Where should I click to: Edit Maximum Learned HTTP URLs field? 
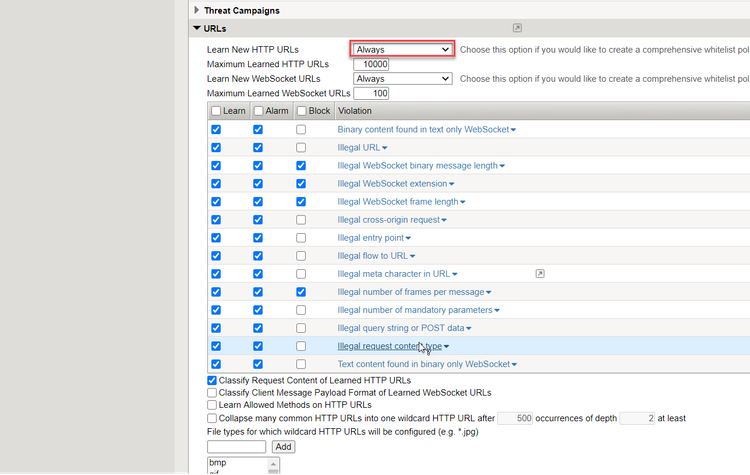[x=371, y=64]
